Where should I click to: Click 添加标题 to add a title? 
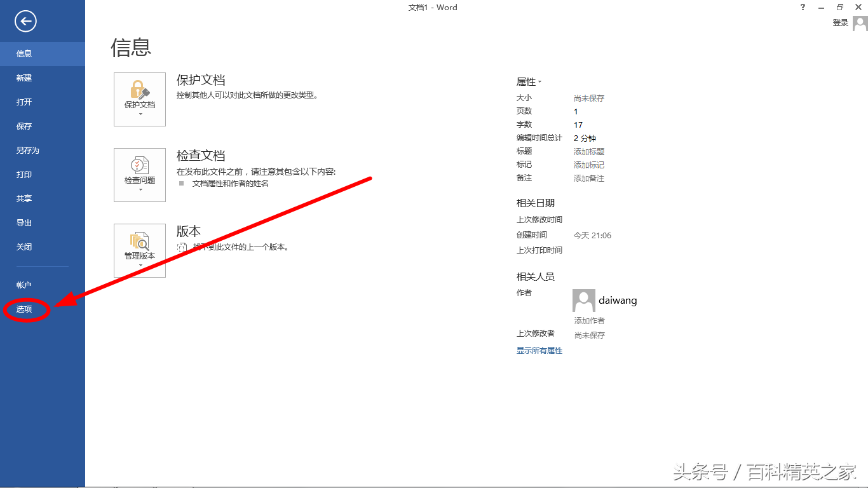click(x=589, y=152)
